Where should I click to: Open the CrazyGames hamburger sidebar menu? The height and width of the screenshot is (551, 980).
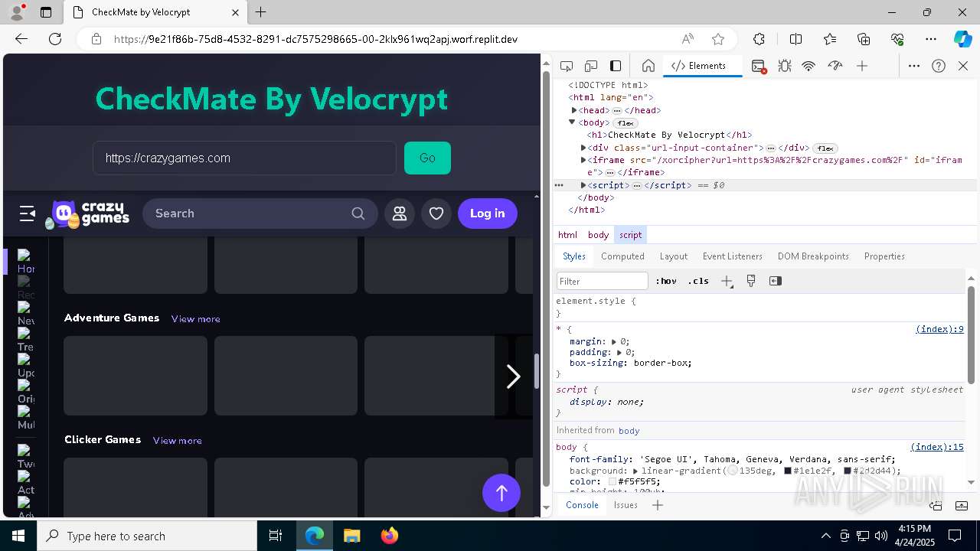point(28,214)
